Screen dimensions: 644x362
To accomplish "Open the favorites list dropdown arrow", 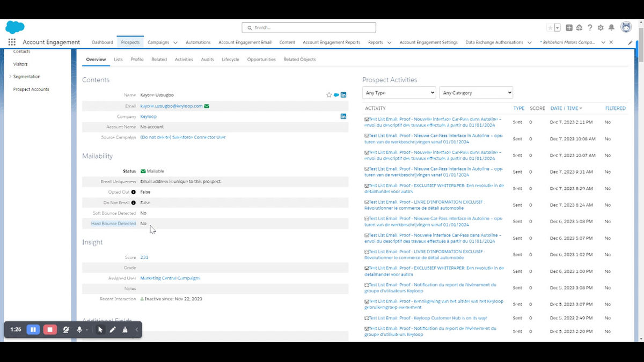I will click(x=558, y=27).
